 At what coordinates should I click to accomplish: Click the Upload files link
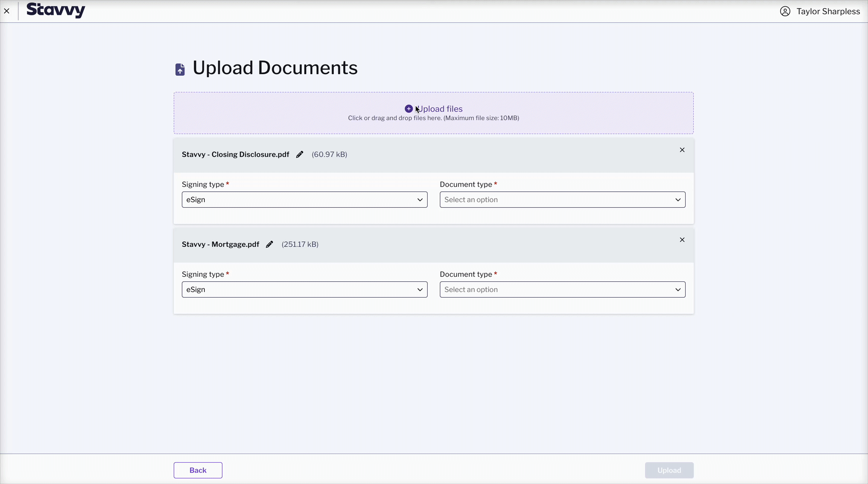point(439,109)
